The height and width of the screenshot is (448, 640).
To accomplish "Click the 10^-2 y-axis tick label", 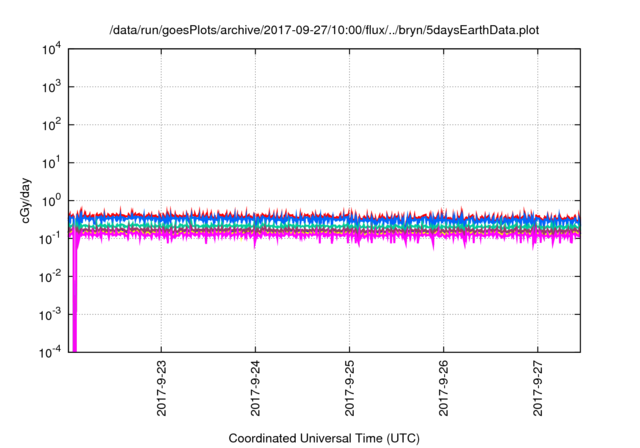I will [x=50, y=277].
